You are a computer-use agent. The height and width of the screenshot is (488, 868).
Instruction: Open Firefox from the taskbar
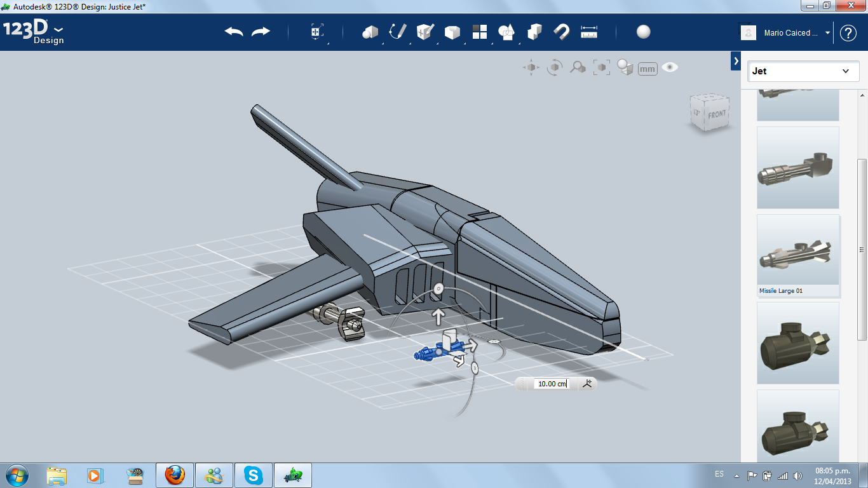pyautogui.click(x=175, y=475)
